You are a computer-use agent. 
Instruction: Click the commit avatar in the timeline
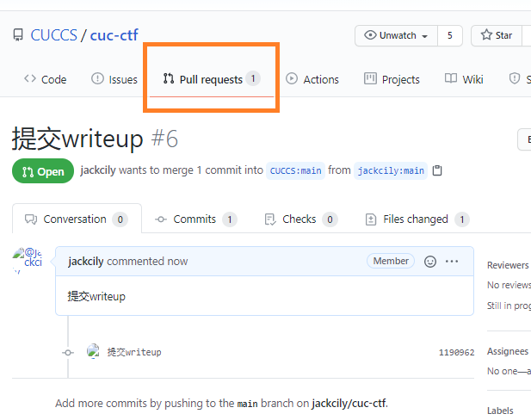tap(93, 351)
